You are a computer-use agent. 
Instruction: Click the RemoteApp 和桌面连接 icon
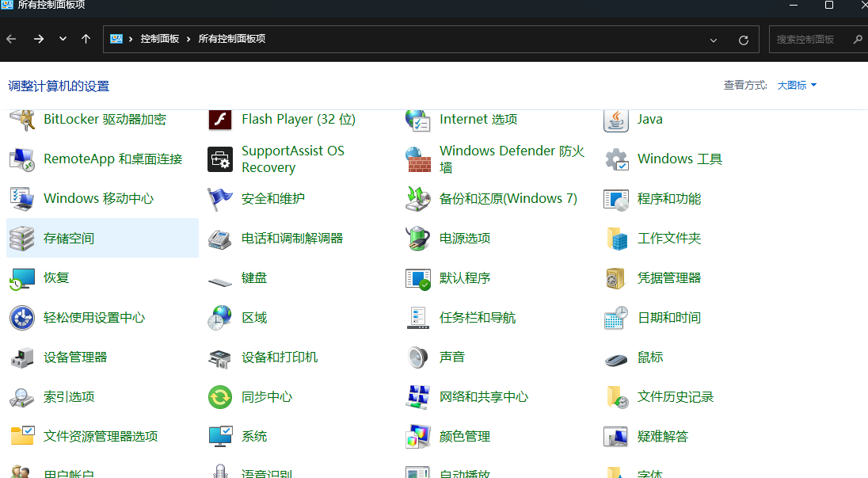click(x=22, y=159)
